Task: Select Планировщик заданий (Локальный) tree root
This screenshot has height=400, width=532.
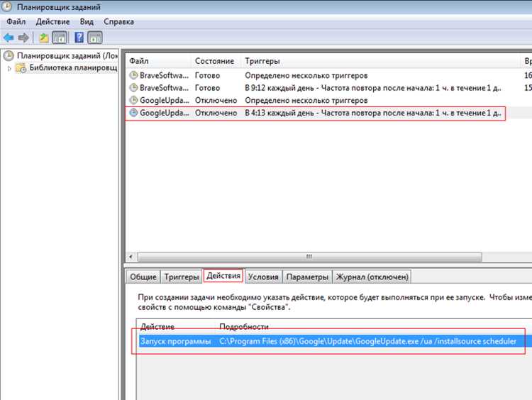Action: (67, 55)
